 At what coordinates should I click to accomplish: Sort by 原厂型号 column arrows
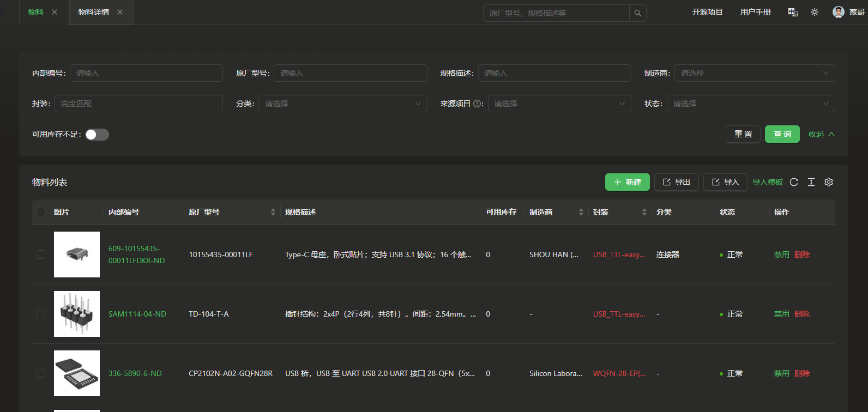pos(273,212)
